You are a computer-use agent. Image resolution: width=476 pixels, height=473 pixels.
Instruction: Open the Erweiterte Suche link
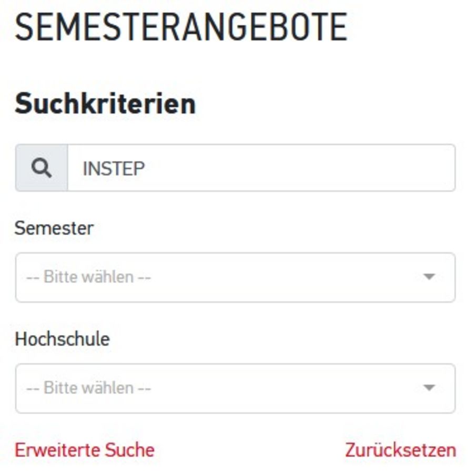pos(85,450)
